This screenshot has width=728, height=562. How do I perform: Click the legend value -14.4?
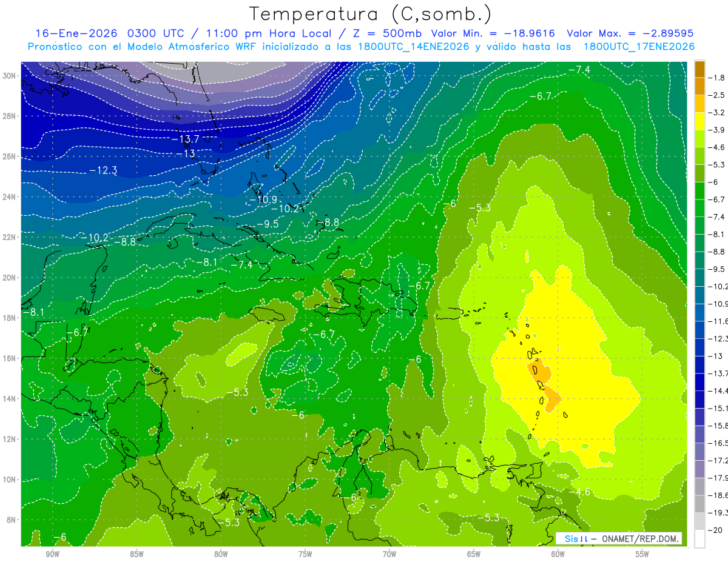718,390
